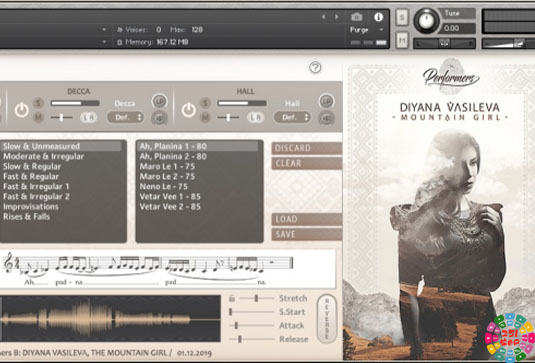Select Moderate & Irregular category
This screenshot has width=535, height=363.
click(61, 157)
